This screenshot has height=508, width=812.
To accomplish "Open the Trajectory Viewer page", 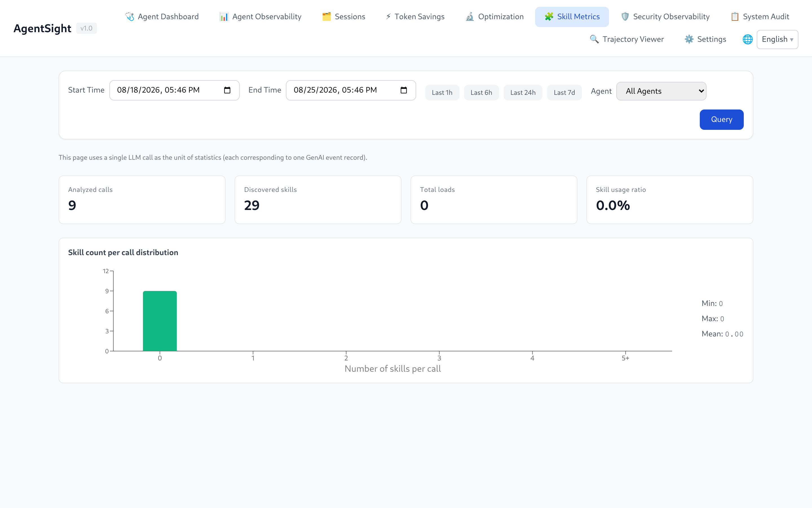I will click(627, 39).
